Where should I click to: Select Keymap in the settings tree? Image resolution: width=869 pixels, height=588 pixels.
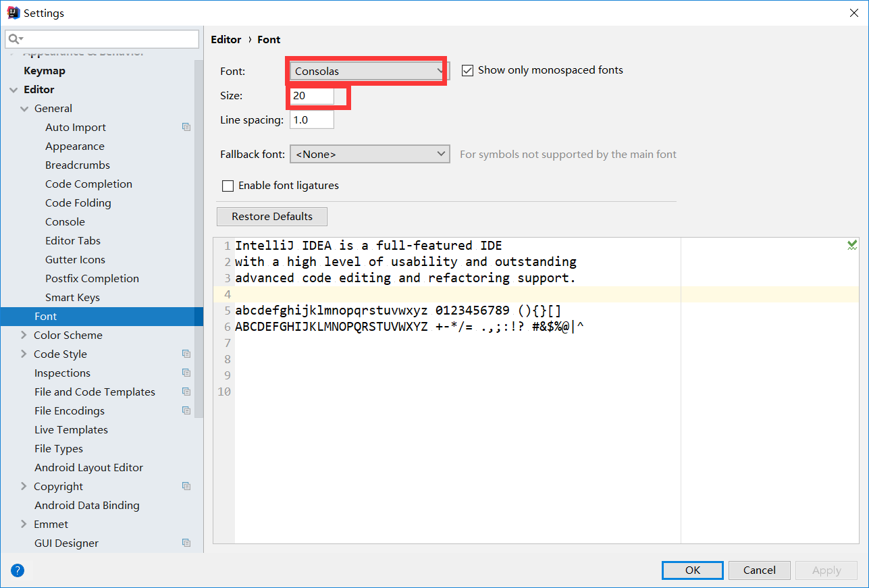(x=45, y=71)
